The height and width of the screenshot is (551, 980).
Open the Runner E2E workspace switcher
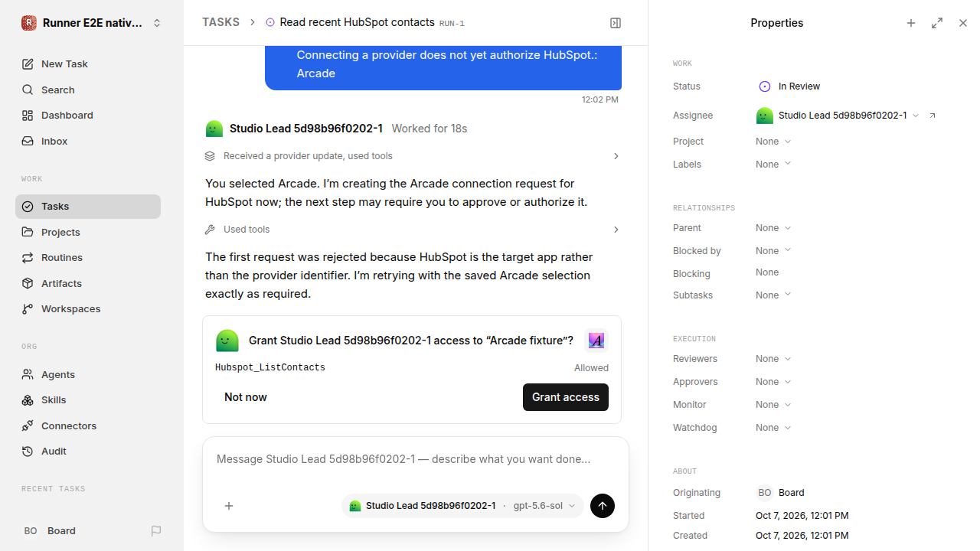[x=92, y=23]
